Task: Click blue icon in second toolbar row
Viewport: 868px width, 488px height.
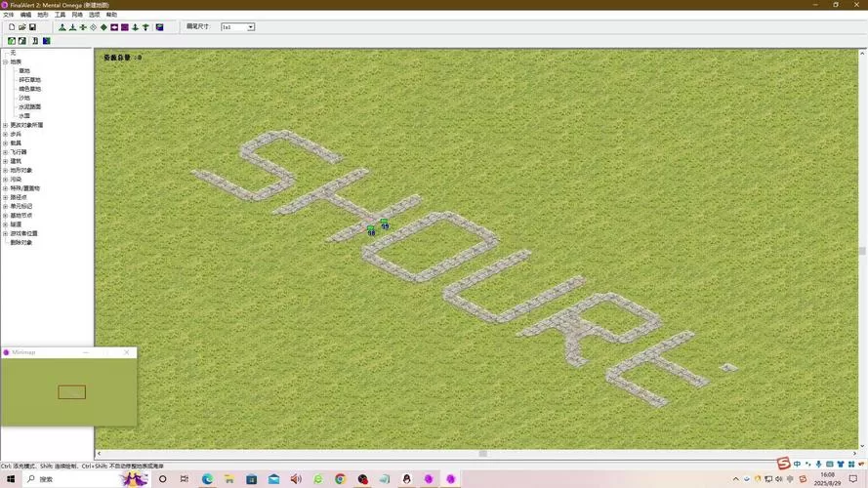Action: (x=47, y=41)
